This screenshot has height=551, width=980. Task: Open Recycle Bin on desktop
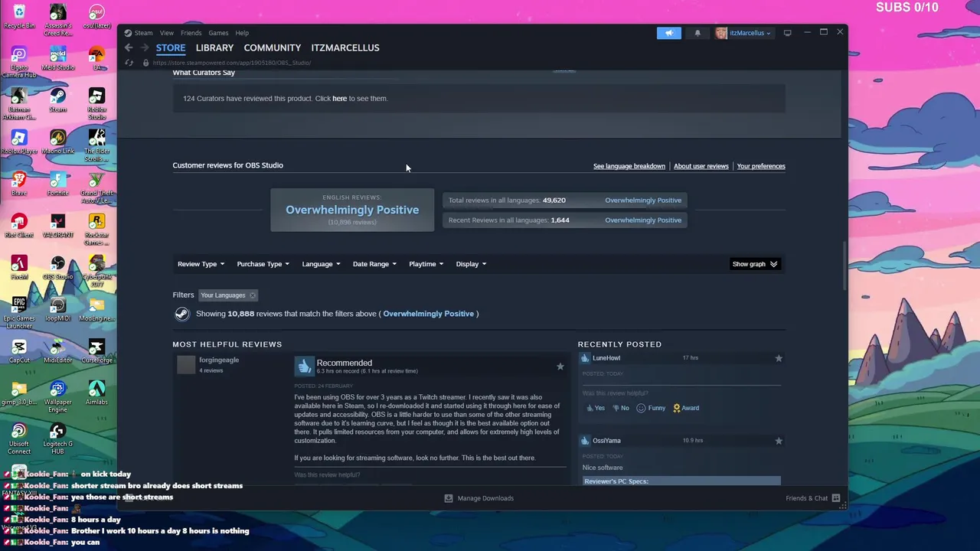(x=19, y=16)
